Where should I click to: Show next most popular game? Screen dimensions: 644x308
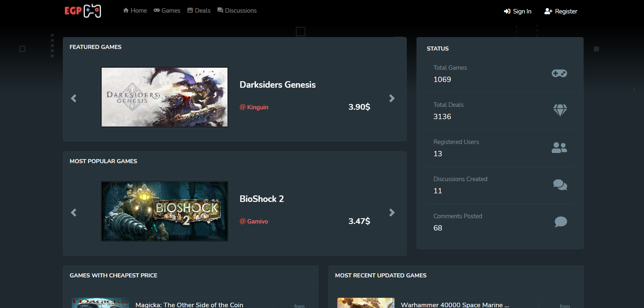(392, 213)
